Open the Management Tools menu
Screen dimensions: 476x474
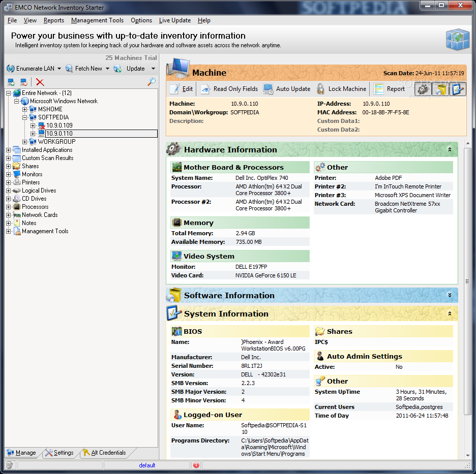[97, 20]
